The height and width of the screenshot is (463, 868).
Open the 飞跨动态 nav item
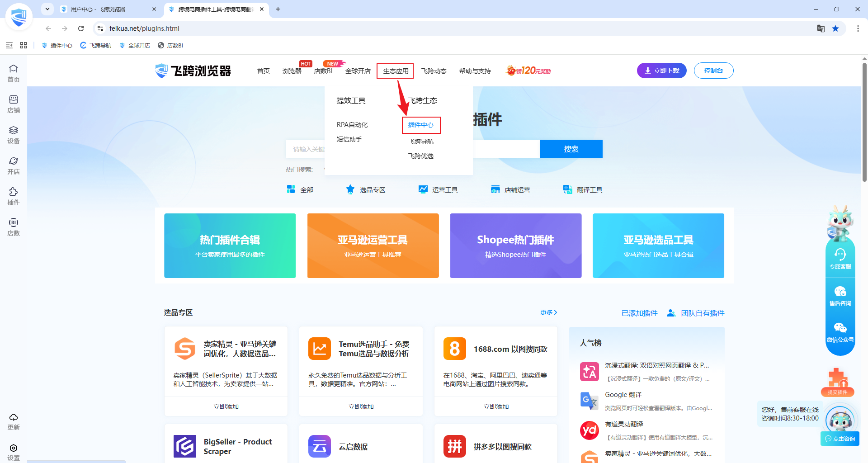pos(434,71)
